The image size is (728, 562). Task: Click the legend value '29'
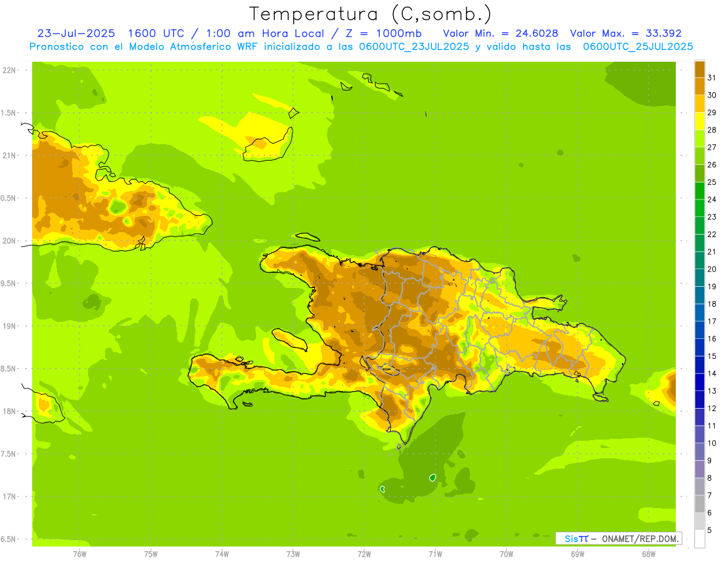pos(712,113)
